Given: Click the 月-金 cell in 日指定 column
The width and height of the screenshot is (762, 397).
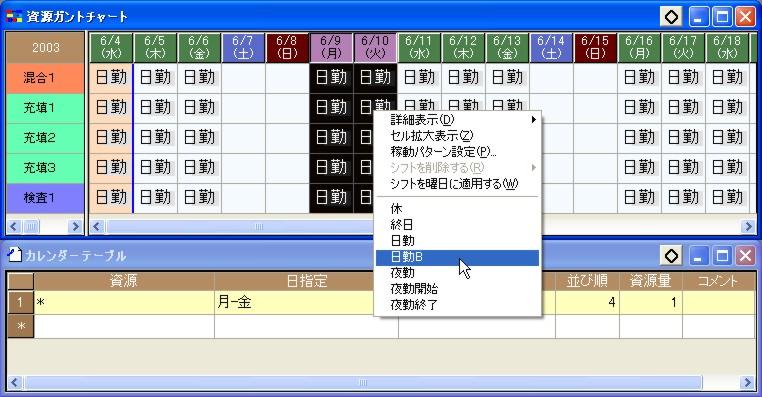Looking at the screenshot, I should tap(306, 302).
